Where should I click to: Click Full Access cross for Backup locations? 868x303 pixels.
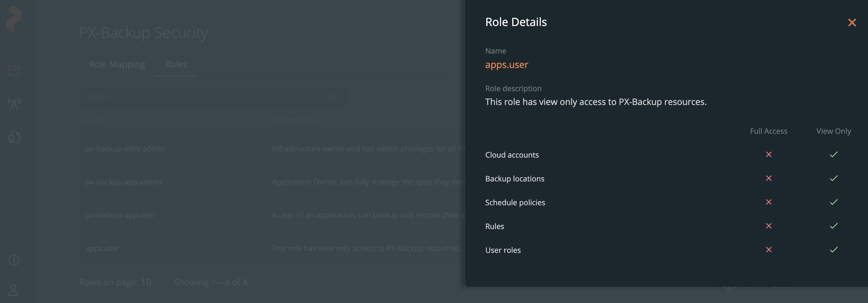click(x=768, y=178)
